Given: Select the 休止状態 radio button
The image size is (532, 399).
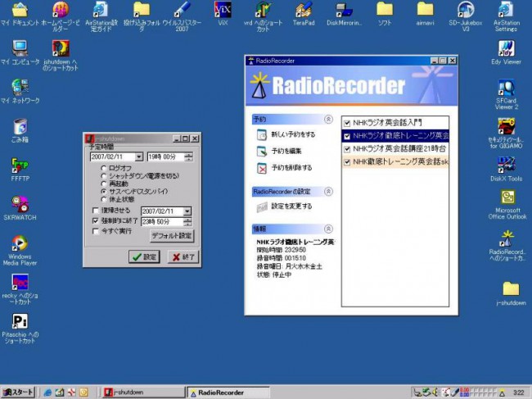Looking at the screenshot, I should click(x=103, y=199).
